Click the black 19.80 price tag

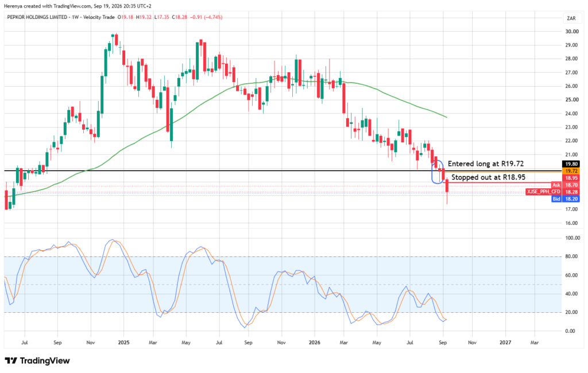click(571, 164)
